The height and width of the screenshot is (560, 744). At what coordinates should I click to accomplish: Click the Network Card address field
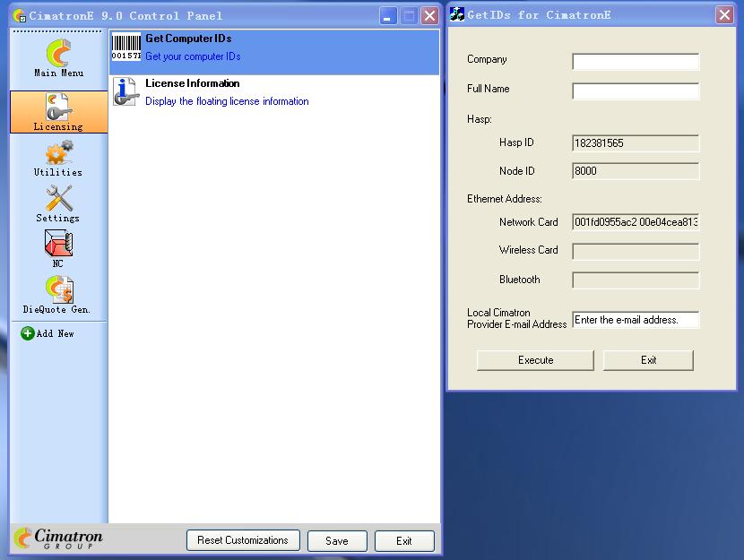pos(636,222)
